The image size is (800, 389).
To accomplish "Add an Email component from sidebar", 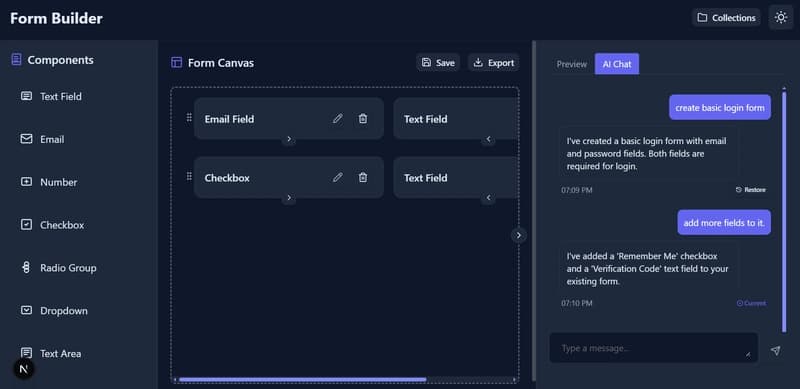I will click(x=42, y=139).
